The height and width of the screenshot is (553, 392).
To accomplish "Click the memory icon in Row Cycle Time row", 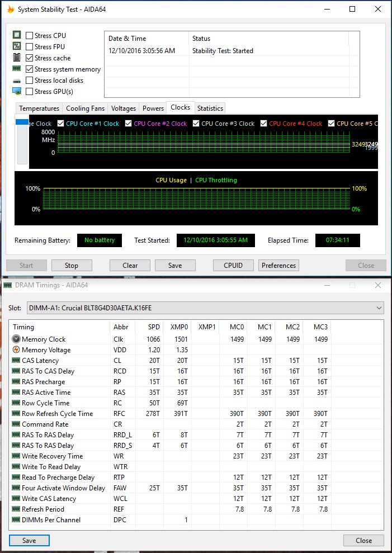I will tap(16, 403).
